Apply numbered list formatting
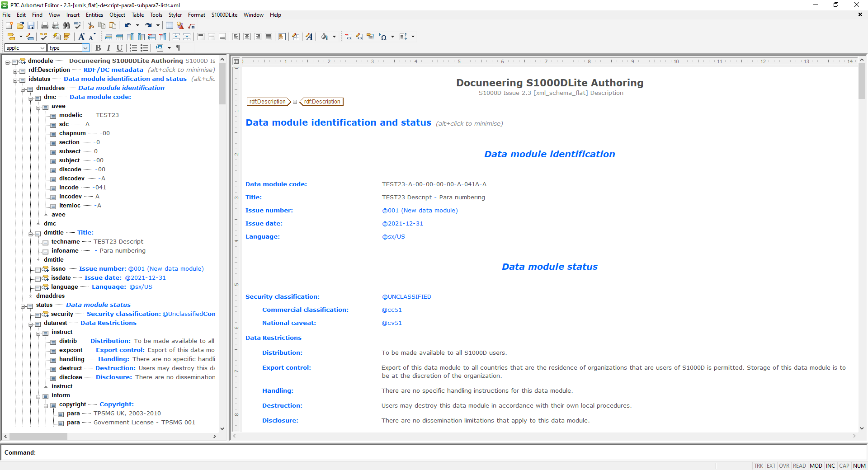This screenshot has width=868, height=470. tap(132, 48)
